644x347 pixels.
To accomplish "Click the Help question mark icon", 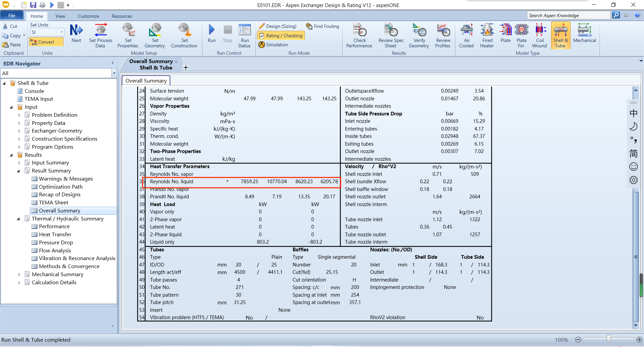I will pos(637,15).
